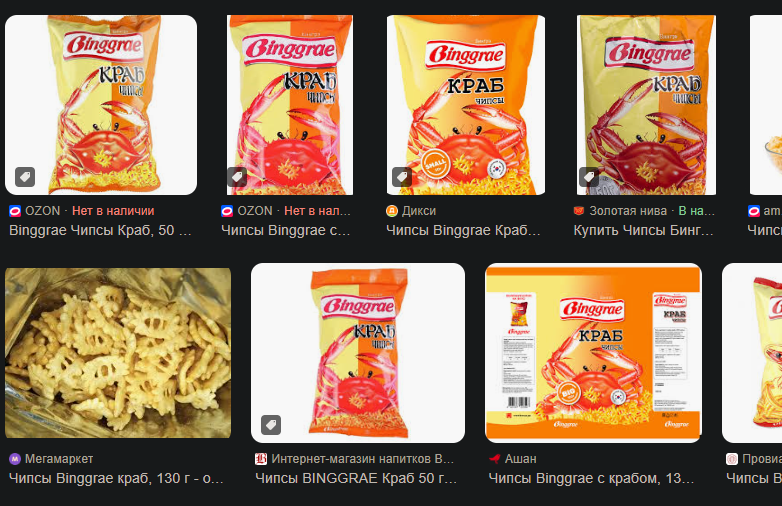Click the Золотая нива source label
Image resolution: width=782 pixels, height=506 pixels.
[628, 211]
